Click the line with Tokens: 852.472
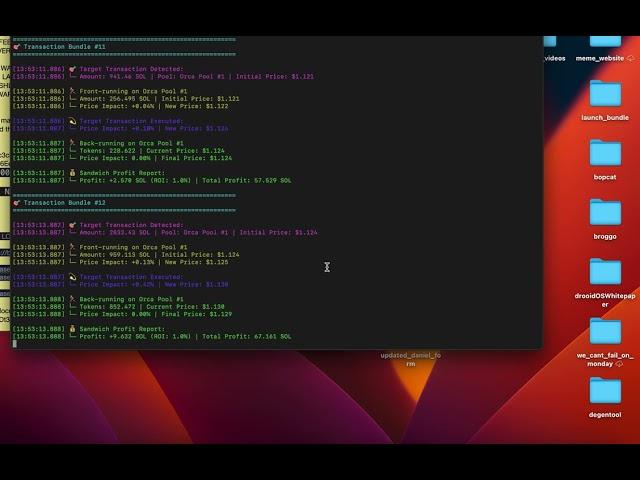Viewport: 640px width, 480px height. coord(118,307)
